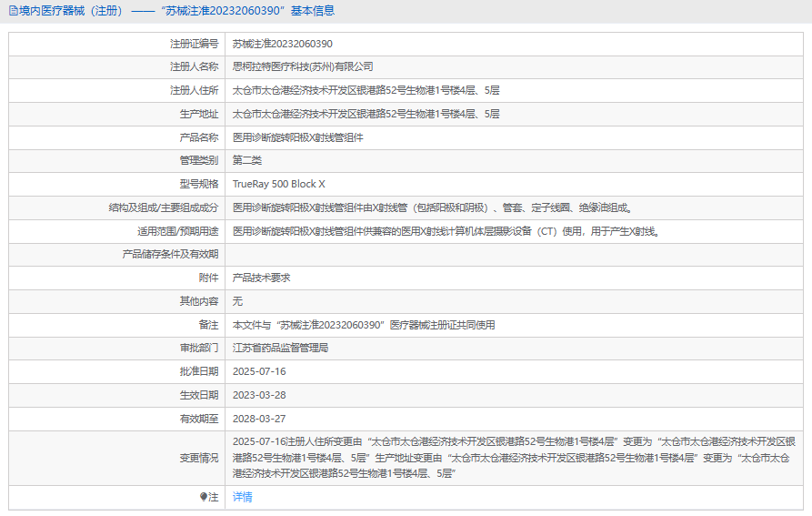812x516 pixels.
Task: Click the 批准日期 label
Action: [199, 371]
